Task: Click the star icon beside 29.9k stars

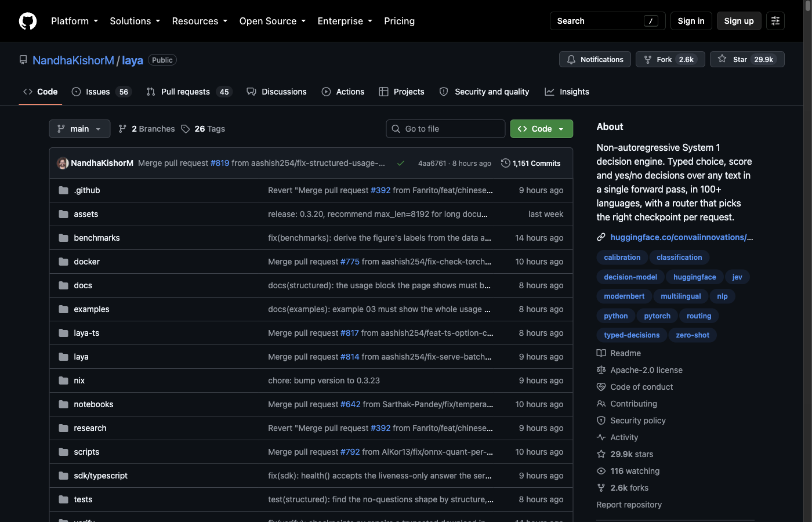Action: pyautogui.click(x=601, y=454)
